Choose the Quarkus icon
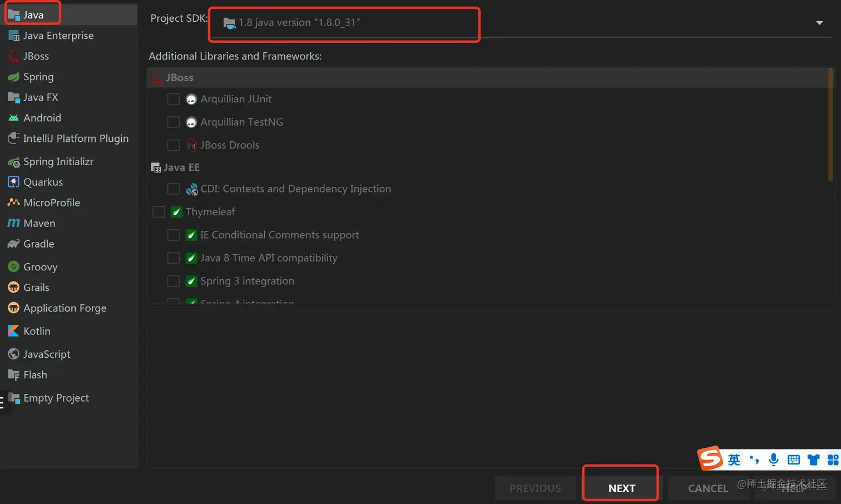 13,182
